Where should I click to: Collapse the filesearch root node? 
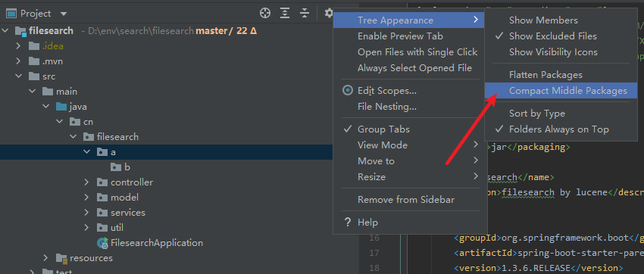5,31
